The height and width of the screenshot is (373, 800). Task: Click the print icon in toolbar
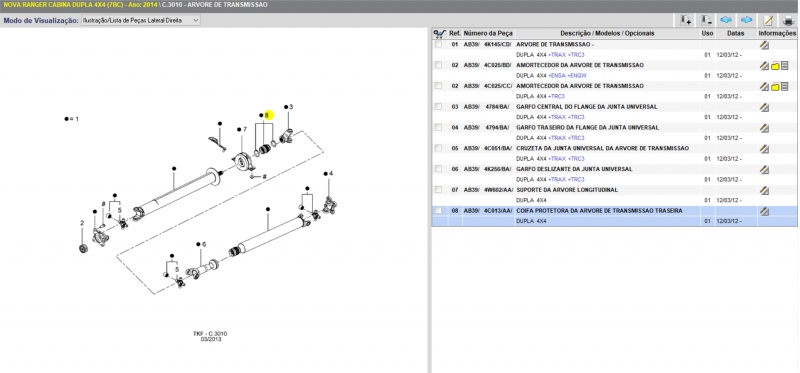(x=788, y=20)
